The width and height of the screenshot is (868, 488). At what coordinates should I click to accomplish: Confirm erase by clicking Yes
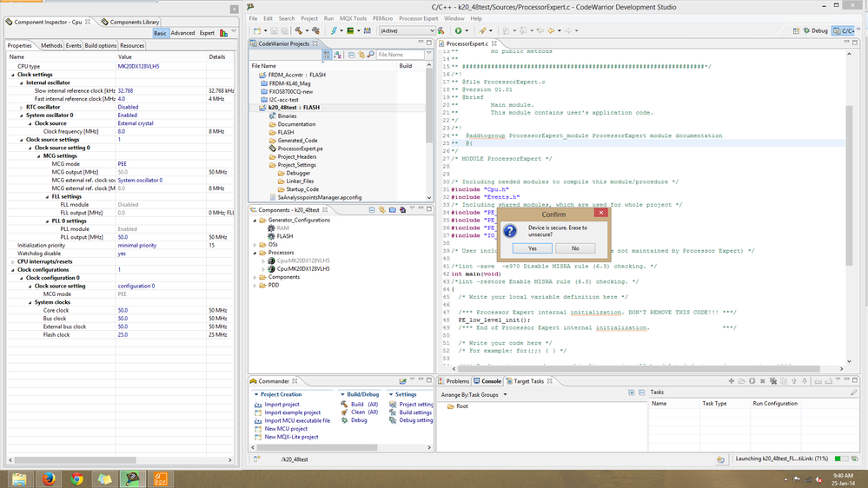[532, 248]
